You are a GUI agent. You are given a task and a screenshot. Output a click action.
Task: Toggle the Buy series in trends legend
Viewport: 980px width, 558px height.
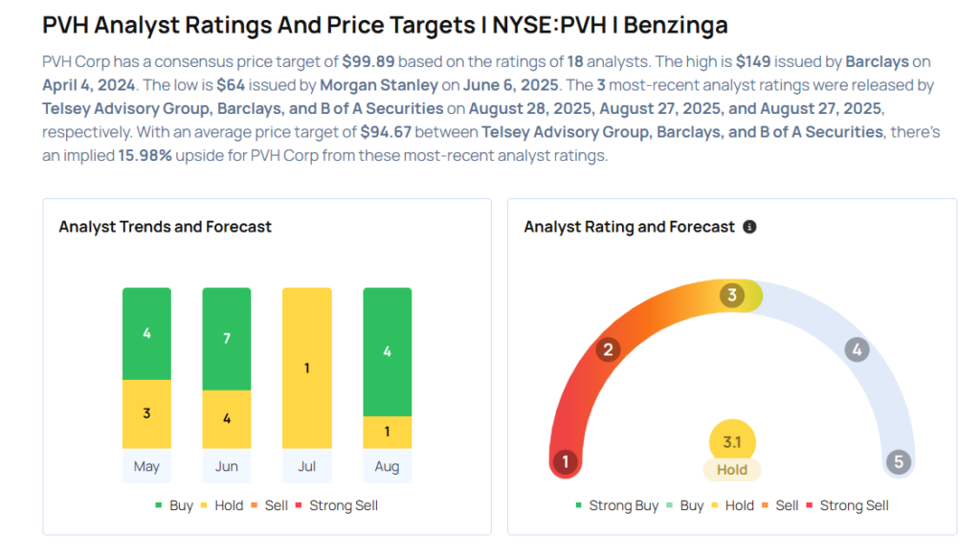[174, 505]
